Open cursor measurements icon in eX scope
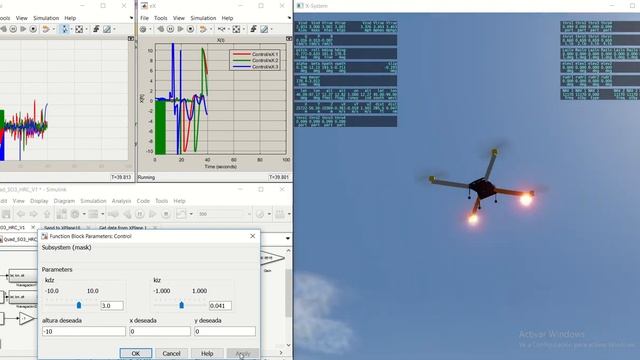Viewport: 640px width, 360px height. pos(264,29)
